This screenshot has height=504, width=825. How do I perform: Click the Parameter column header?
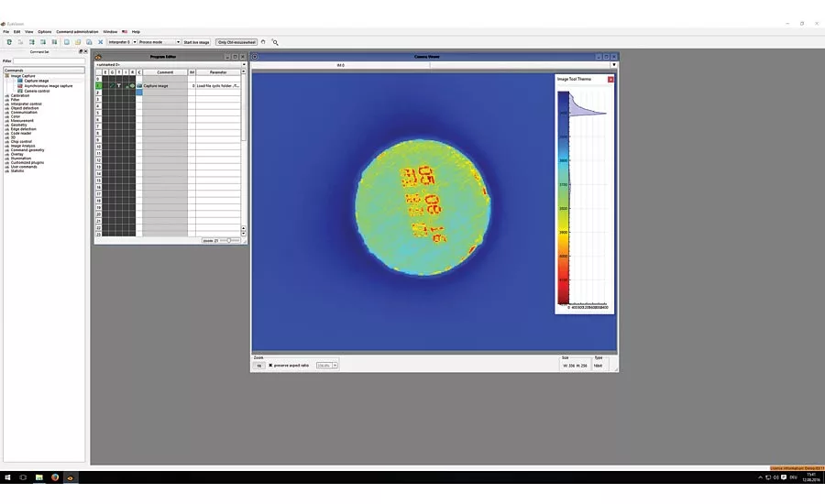coord(218,72)
